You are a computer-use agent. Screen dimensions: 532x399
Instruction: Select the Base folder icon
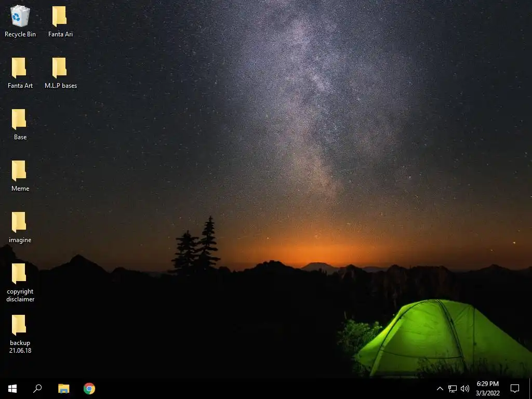20,119
